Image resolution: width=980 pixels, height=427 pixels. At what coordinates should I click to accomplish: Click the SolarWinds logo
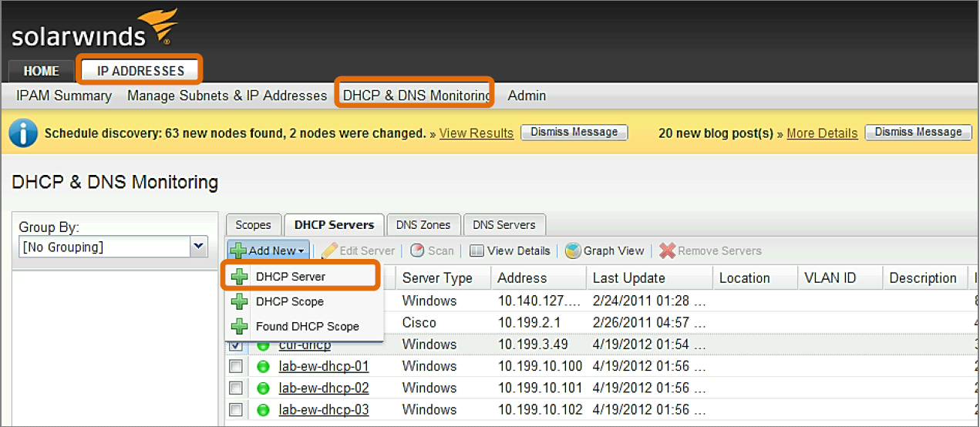pos(95,29)
